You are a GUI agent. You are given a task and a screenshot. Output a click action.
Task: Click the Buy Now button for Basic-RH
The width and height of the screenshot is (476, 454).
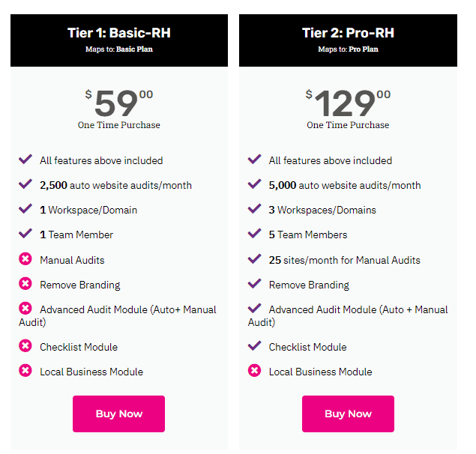click(118, 414)
